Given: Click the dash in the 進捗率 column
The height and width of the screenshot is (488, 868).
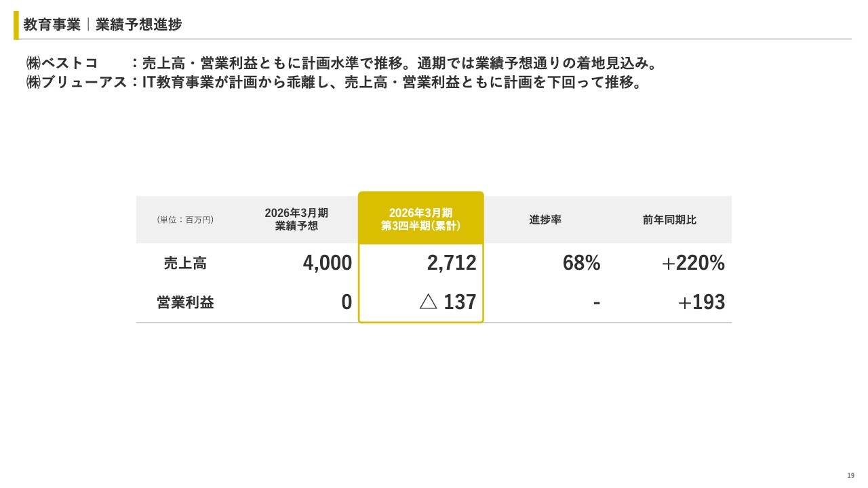Looking at the screenshot, I should (x=596, y=302).
